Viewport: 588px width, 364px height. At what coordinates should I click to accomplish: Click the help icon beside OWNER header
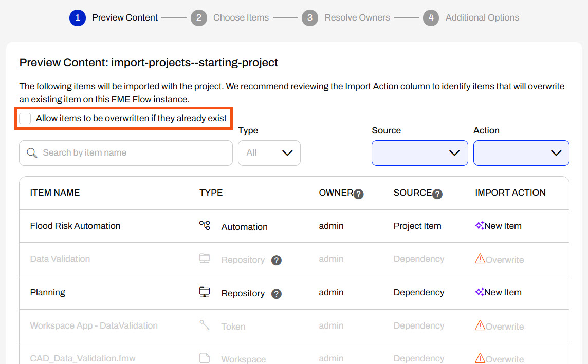coord(359,194)
